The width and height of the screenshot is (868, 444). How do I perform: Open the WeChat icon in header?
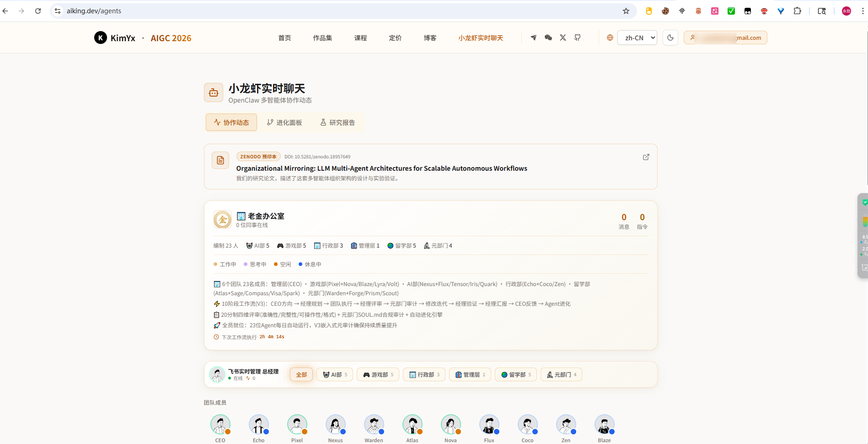pyautogui.click(x=548, y=38)
